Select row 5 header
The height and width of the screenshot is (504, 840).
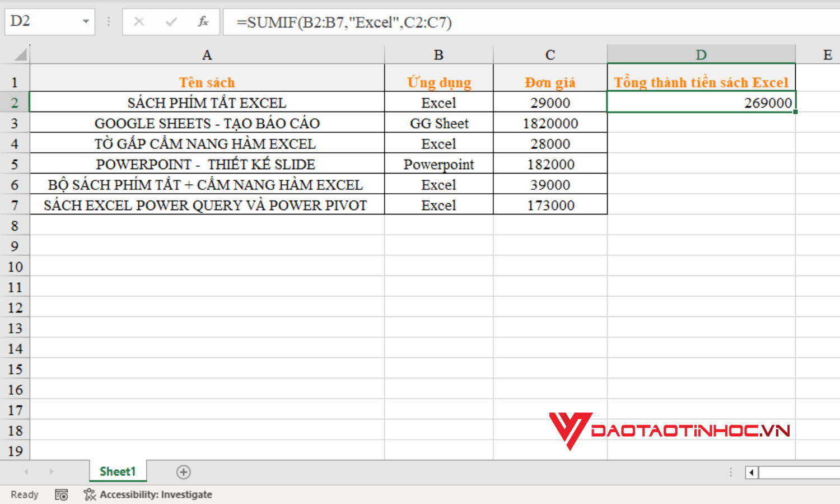[15, 164]
